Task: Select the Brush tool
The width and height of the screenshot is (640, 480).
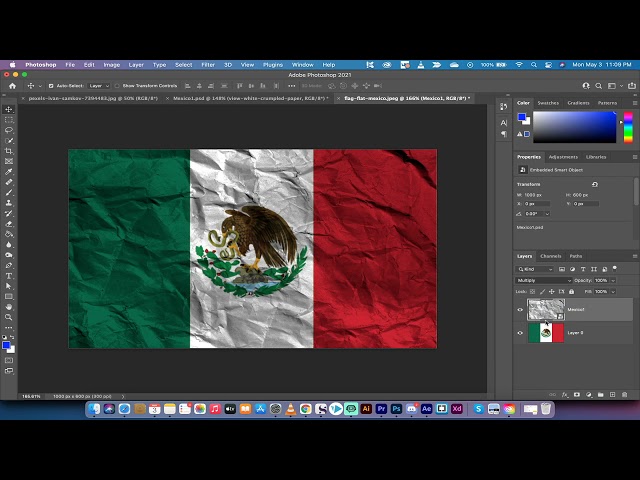Action: click(9, 193)
